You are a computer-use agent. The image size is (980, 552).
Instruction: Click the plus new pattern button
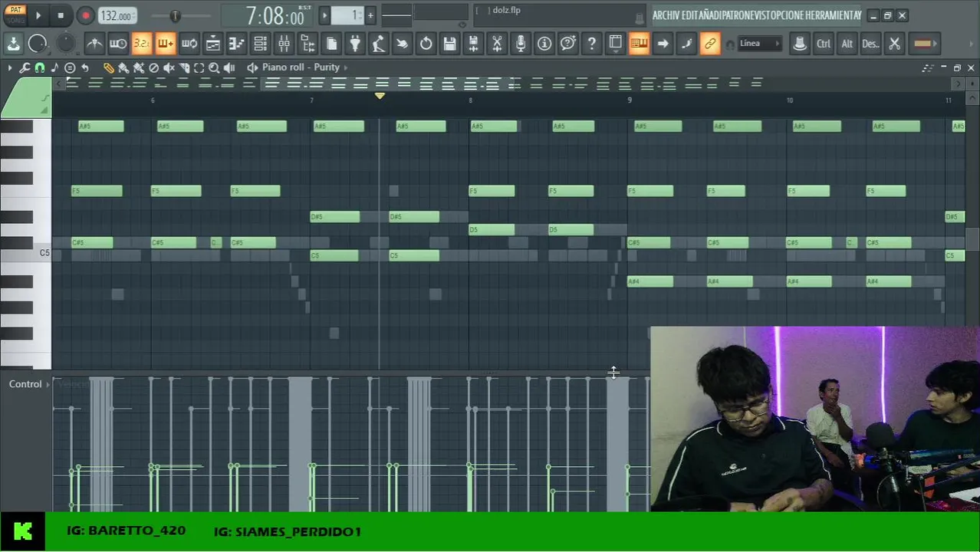pos(370,15)
